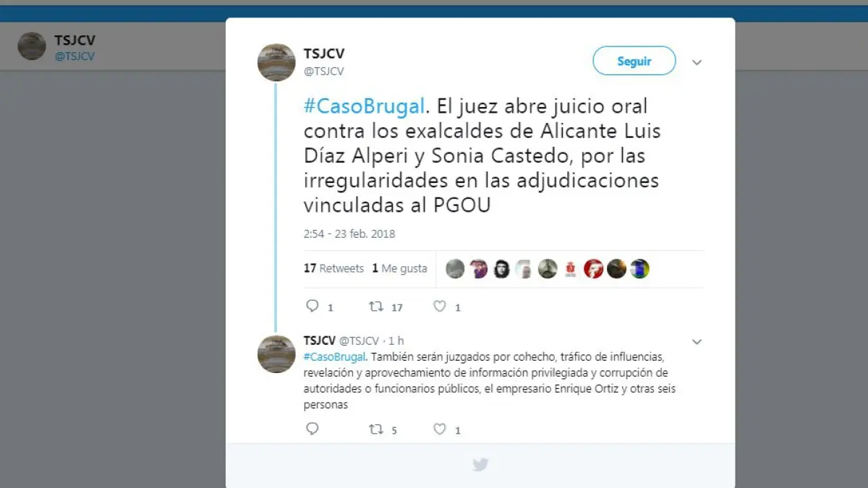Expand the main tweet options chevron
The width and height of the screenshot is (868, 488).
point(697,62)
